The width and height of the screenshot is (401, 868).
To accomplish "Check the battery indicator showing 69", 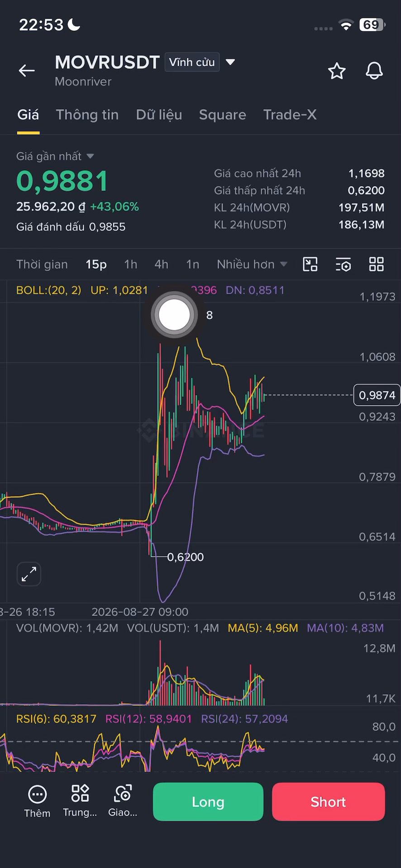I will (372, 25).
